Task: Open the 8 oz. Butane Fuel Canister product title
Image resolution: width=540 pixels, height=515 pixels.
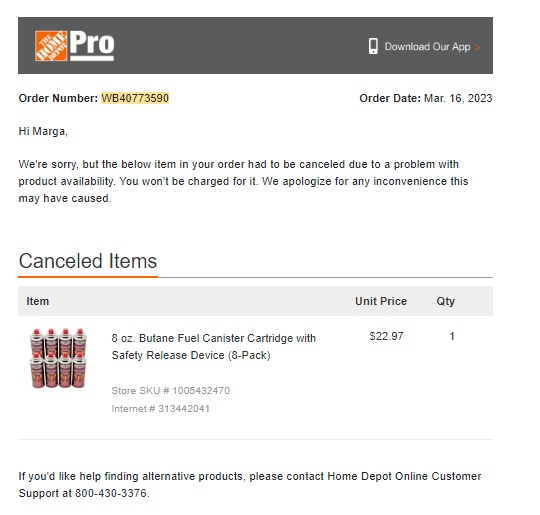Action: [x=214, y=347]
